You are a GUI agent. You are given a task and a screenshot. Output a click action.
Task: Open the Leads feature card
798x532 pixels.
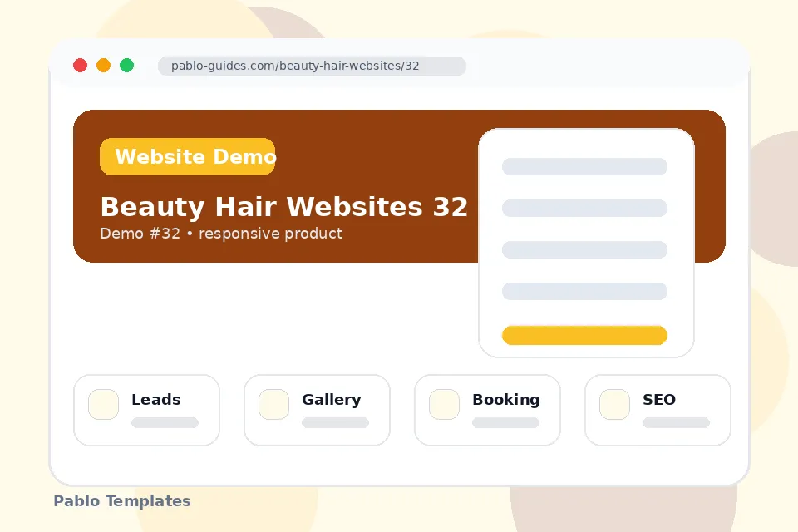146,411
